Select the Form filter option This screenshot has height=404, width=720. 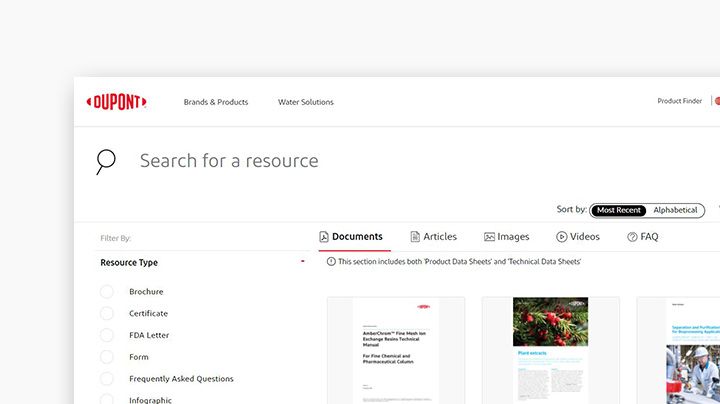tap(107, 357)
